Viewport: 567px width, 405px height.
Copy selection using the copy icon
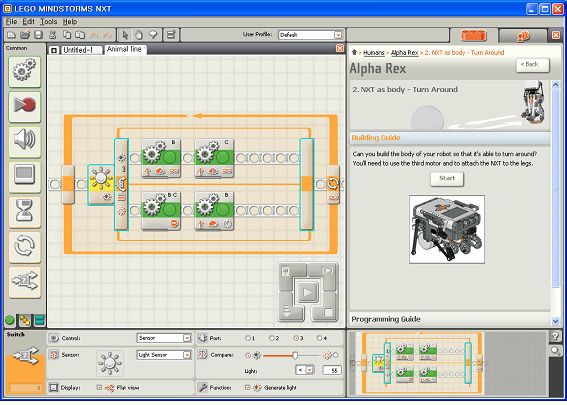coord(67,35)
